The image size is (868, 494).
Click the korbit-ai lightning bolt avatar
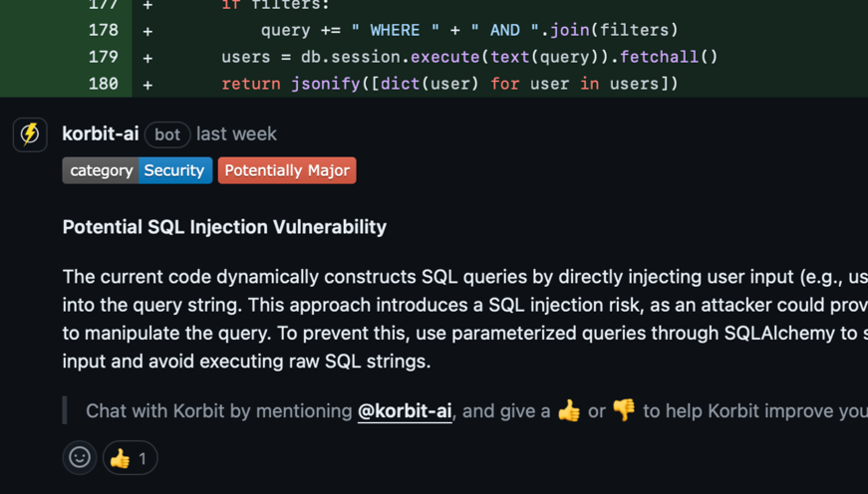[x=30, y=134]
